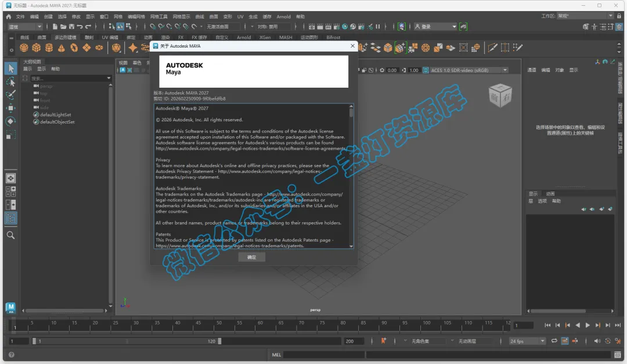Click the go to start of playback button
Viewport: 627px width, 364px height.
pos(547,325)
